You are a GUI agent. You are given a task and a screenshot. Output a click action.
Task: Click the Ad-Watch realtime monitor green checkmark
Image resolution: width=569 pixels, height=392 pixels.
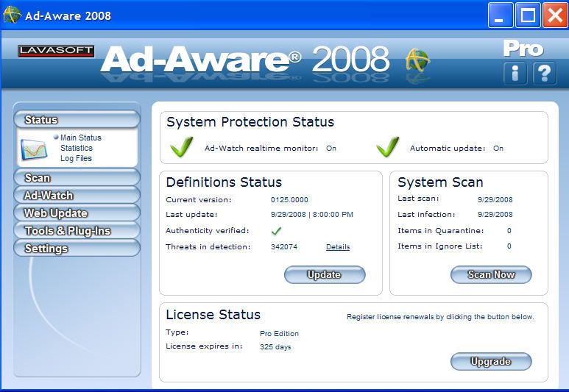point(181,147)
